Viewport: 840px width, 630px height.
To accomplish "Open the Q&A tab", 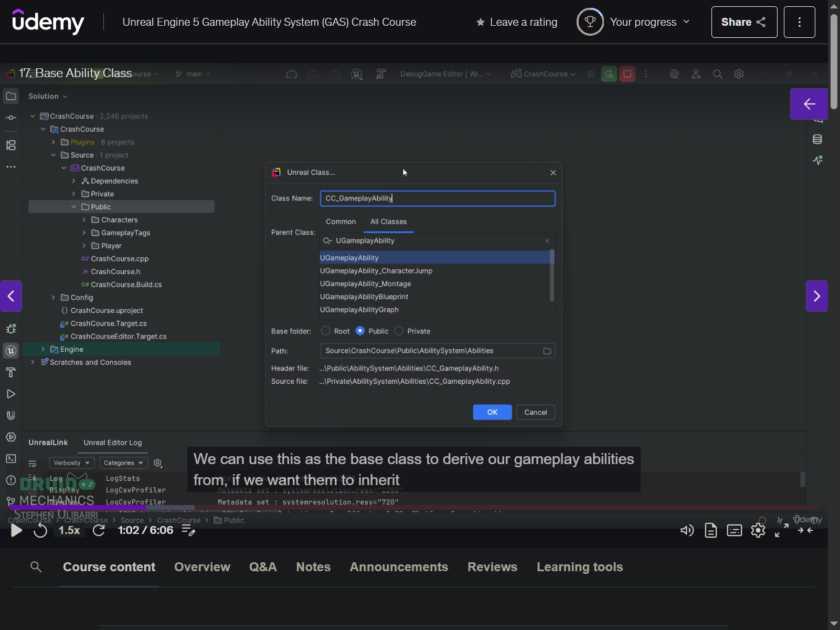I will [263, 567].
